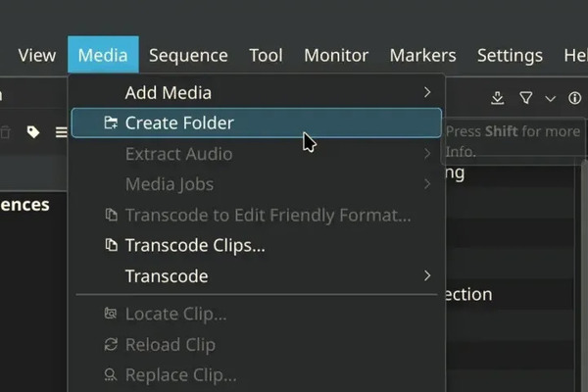
Task: Click the trash delete icon in bin toolbar
Action: click(6, 132)
